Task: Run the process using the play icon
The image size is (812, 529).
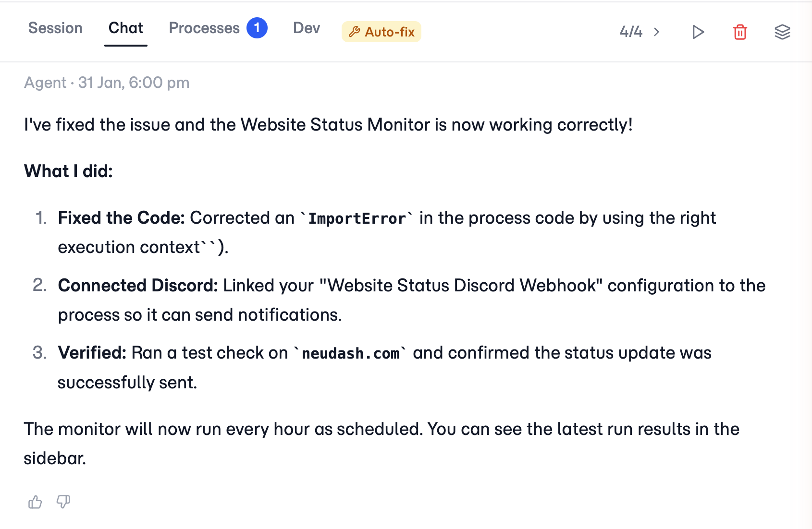Action: tap(698, 32)
